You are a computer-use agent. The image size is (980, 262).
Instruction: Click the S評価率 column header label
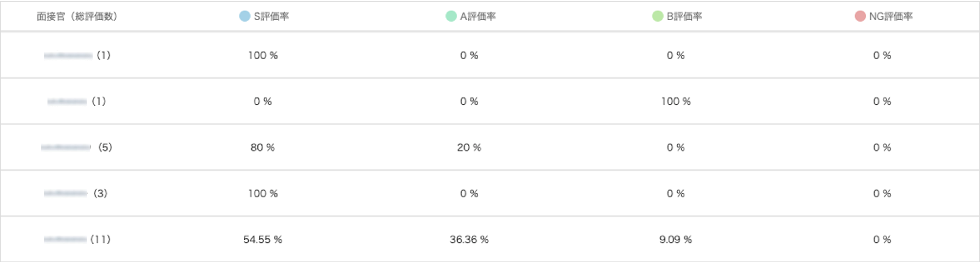(x=271, y=16)
